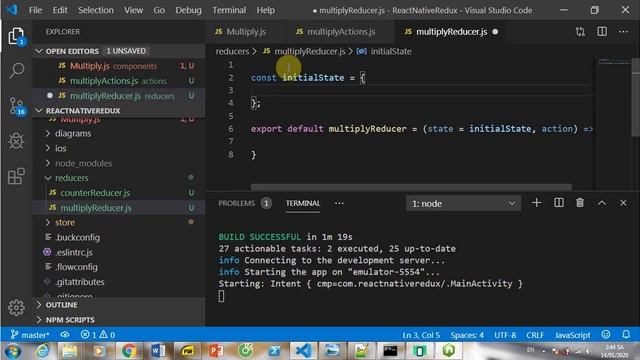Switch to the Problems panel tab
640x360 pixels.
[x=236, y=203]
